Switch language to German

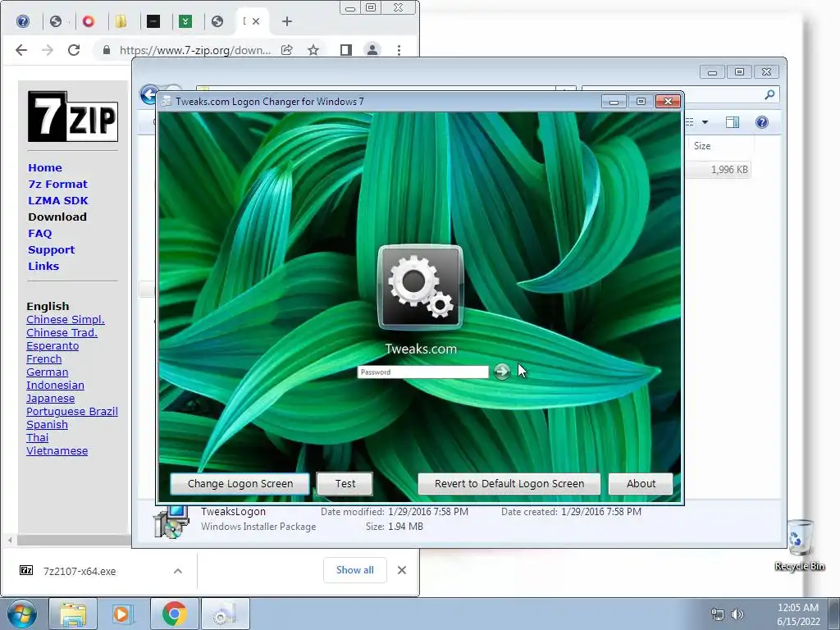[x=47, y=372]
